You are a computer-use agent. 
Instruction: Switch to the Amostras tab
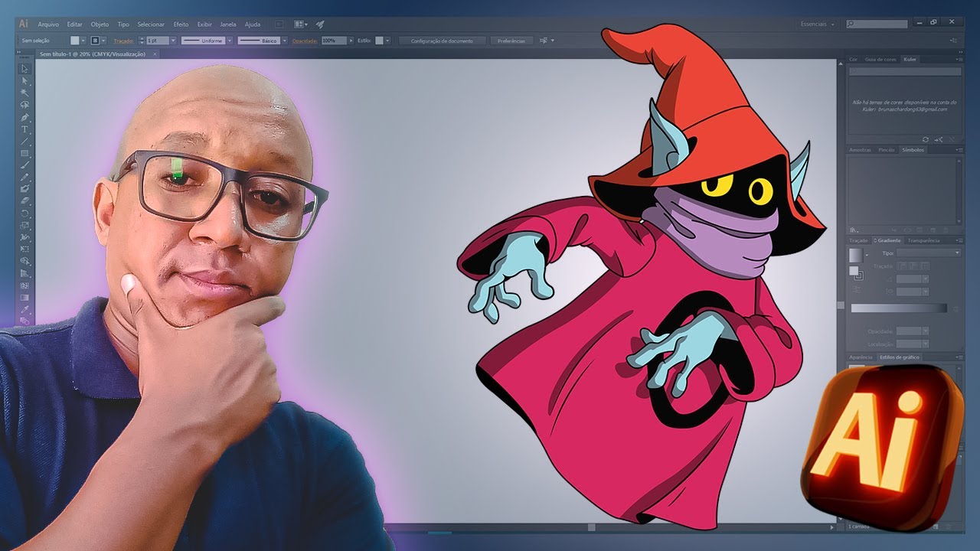(860, 150)
